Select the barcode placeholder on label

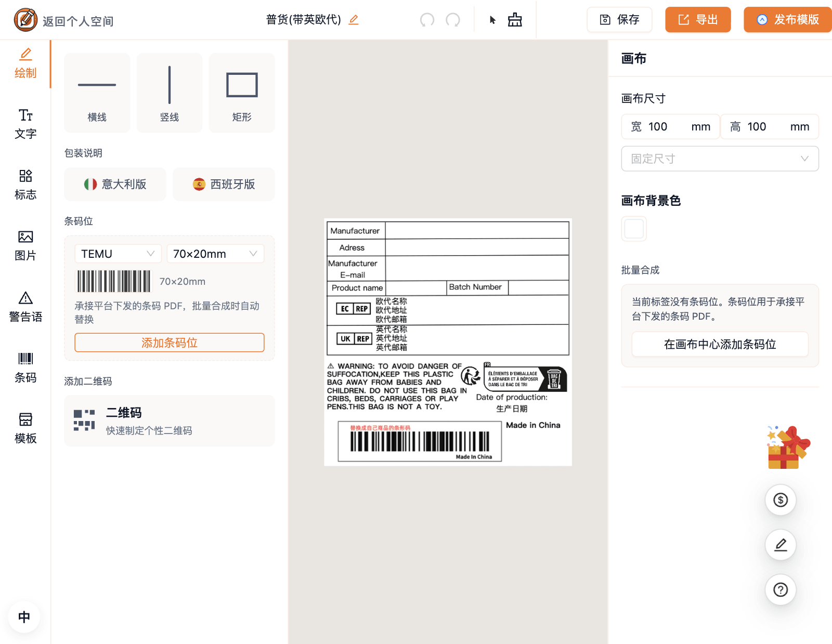[420, 441]
